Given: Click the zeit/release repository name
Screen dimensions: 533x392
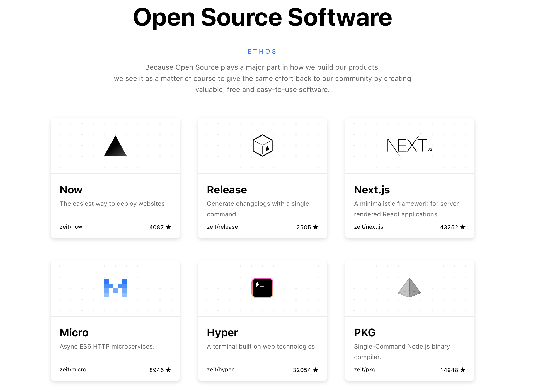Looking at the screenshot, I should (222, 227).
